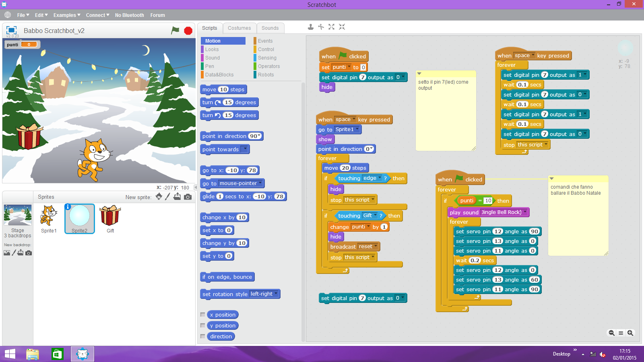This screenshot has height=362, width=644.
Task: Select the Motion block category
Action: pyautogui.click(x=223, y=41)
